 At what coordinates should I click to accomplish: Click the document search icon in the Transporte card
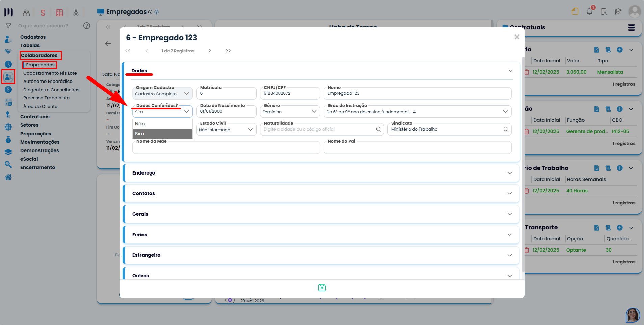(597, 228)
